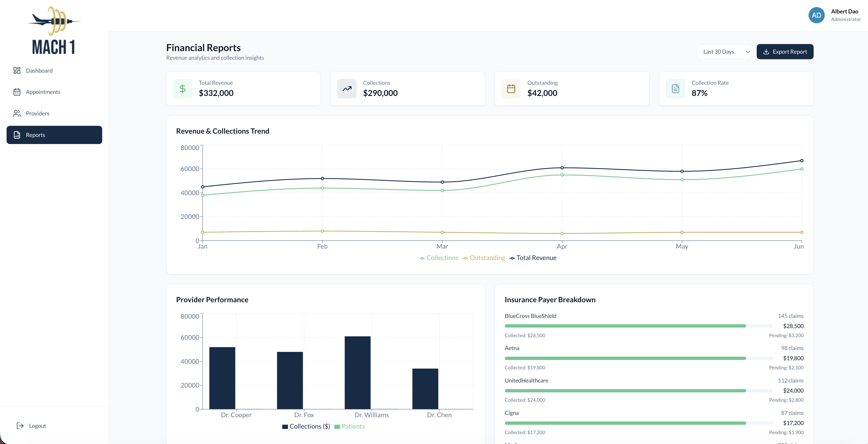Toggle the Patients series in Provider Performance legend
868x444 pixels.
[x=350, y=426]
